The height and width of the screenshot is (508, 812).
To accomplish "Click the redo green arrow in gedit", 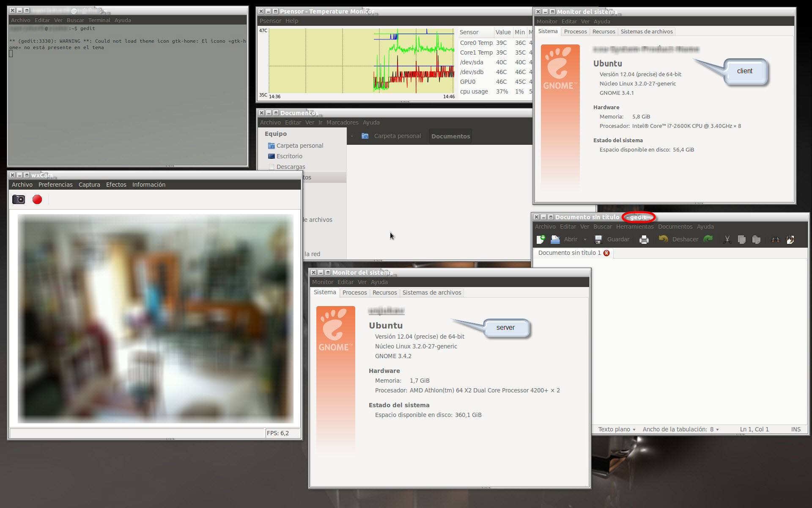I will (708, 239).
